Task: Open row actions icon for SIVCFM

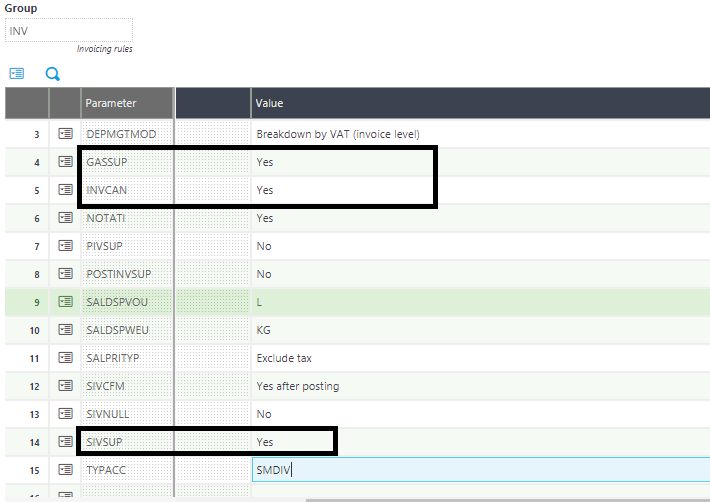Action: (x=66, y=386)
